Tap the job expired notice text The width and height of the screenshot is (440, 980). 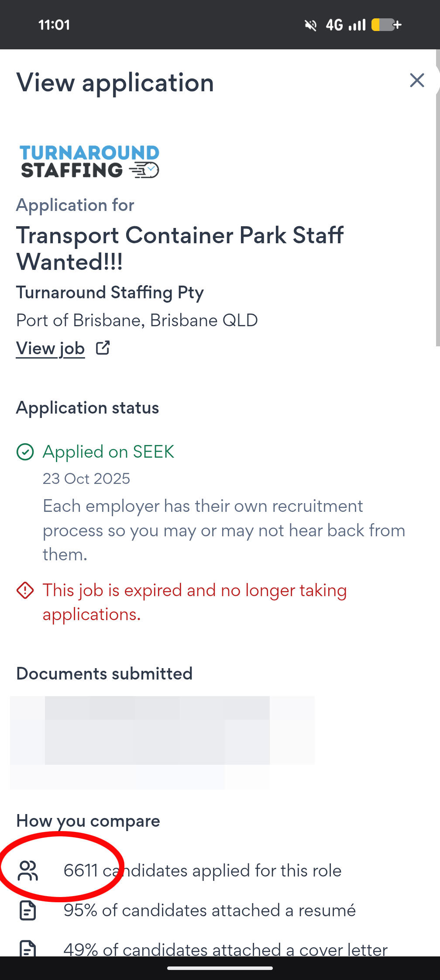(x=194, y=602)
